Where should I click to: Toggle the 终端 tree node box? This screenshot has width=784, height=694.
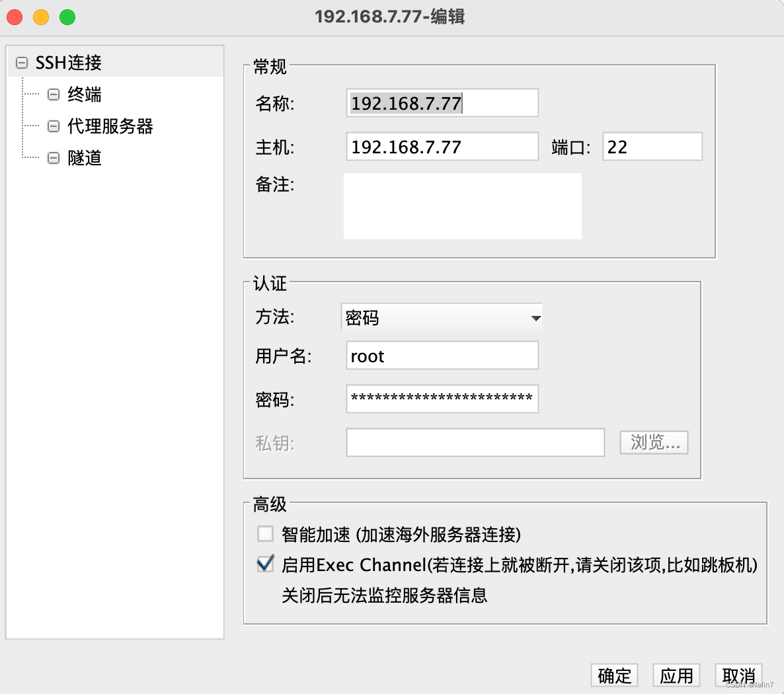[x=54, y=95]
